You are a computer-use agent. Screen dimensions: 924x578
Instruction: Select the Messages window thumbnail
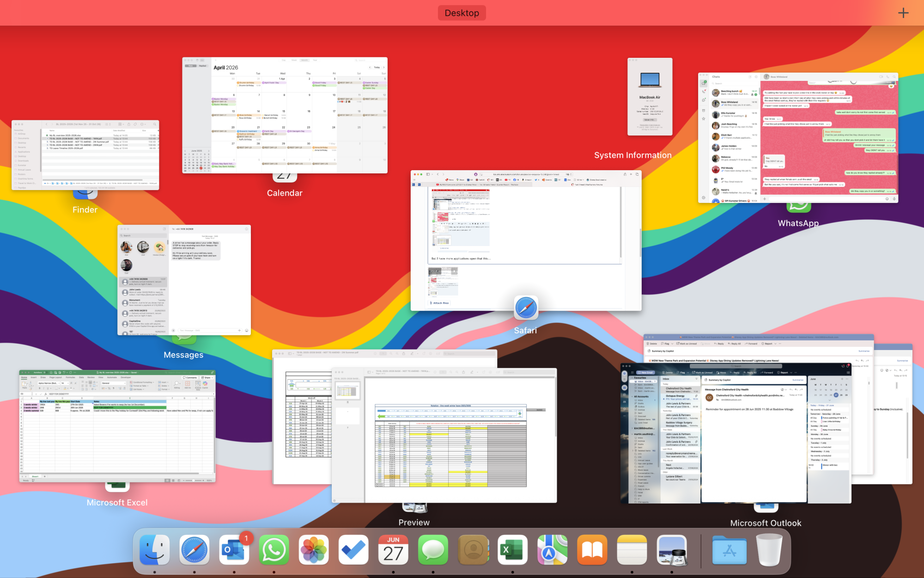(184, 280)
